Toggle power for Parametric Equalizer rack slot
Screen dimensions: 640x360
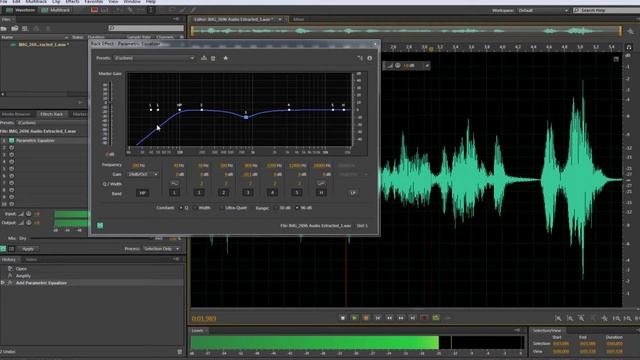[x=11, y=140]
